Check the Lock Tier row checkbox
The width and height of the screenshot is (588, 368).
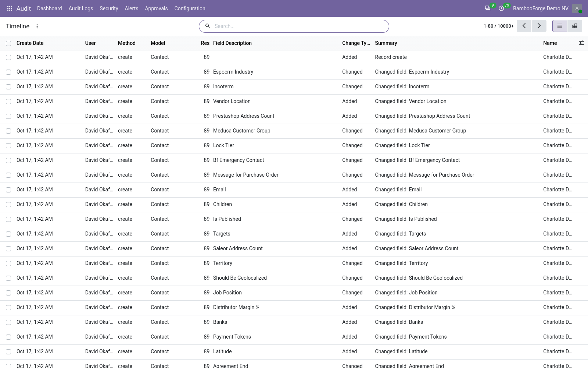tap(8, 146)
